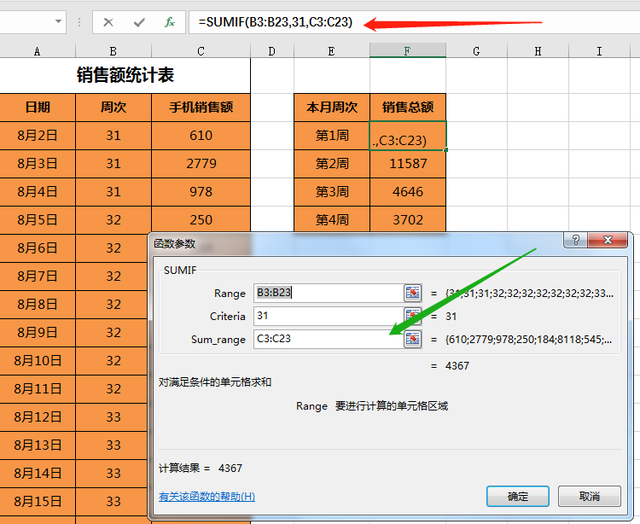Click the 第2周 total cell showing 11587
The image size is (640, 524).
[x=407, y=163]
